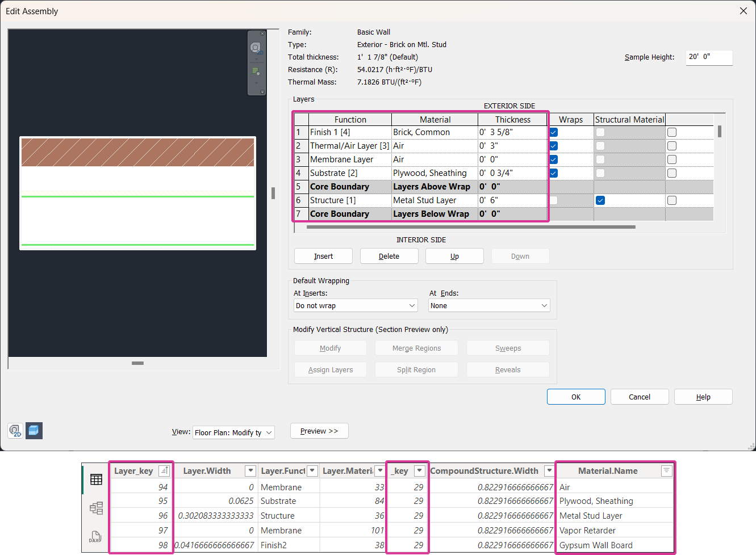Select the Thickness column header

[x=513, y=119]
